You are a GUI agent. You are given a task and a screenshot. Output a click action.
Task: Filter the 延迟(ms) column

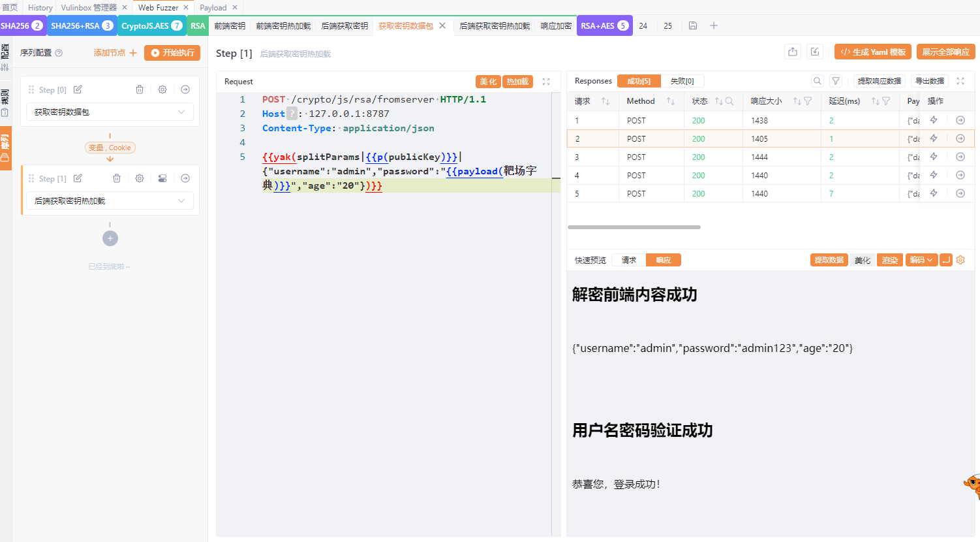tap(886, 101)
